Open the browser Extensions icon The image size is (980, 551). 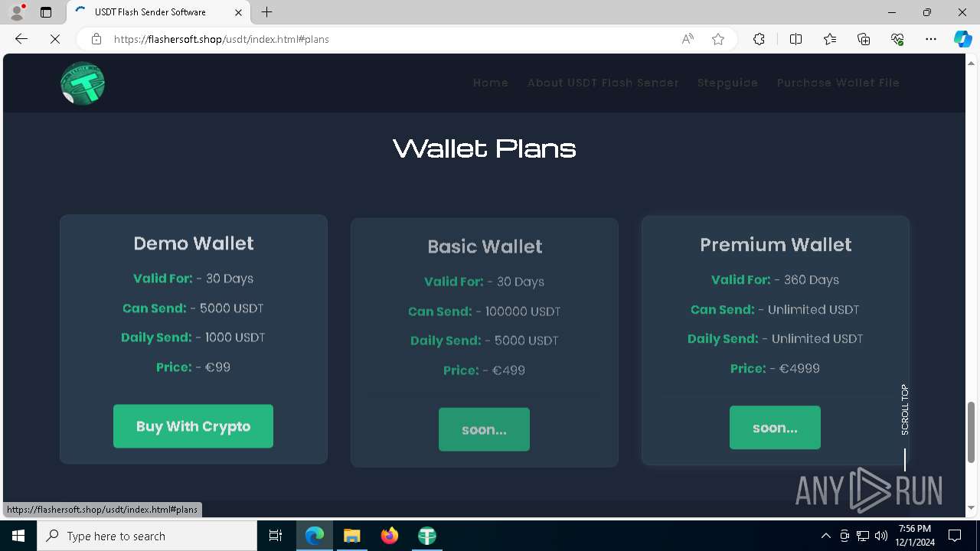pyautogui.click(x=759, y=39)
